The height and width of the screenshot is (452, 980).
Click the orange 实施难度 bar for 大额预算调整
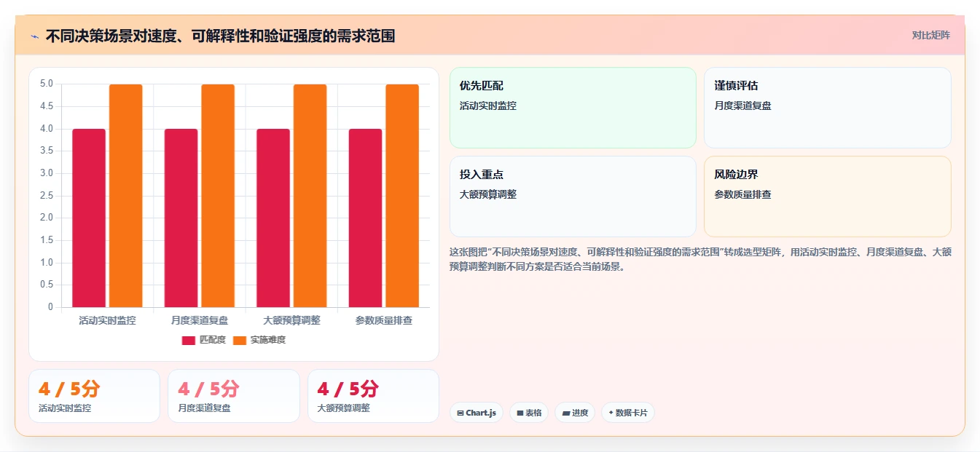coord(310,196)
